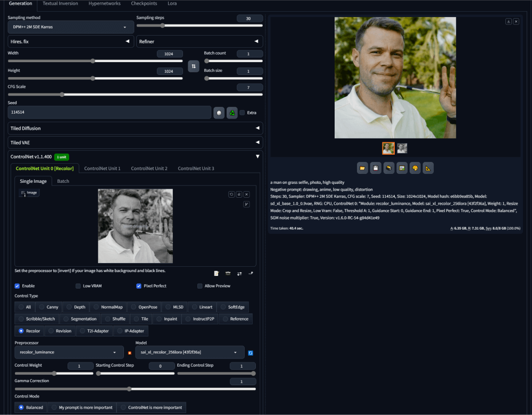Disable the ControlNet Enable checkbox
This screenshot has height=415, width=532.
(x=17, y=286)
